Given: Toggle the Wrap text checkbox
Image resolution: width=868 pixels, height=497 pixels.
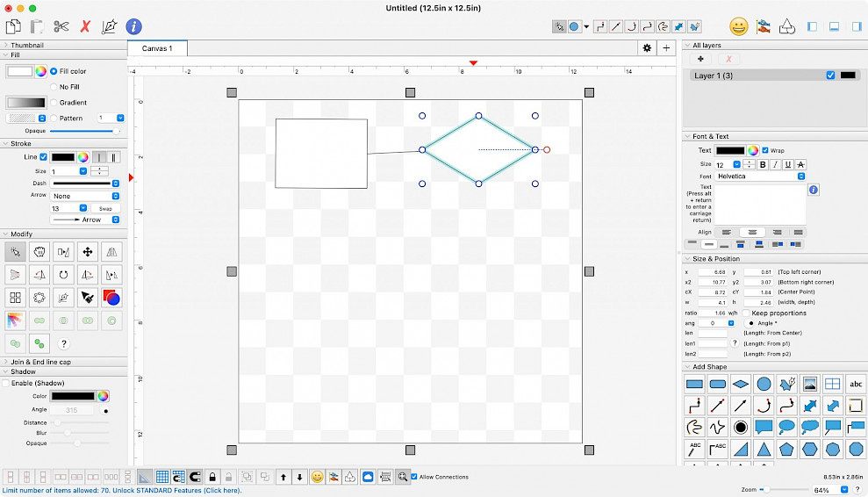Looking at the screenshot, I should pyautogui.click(x=765, y=150).
